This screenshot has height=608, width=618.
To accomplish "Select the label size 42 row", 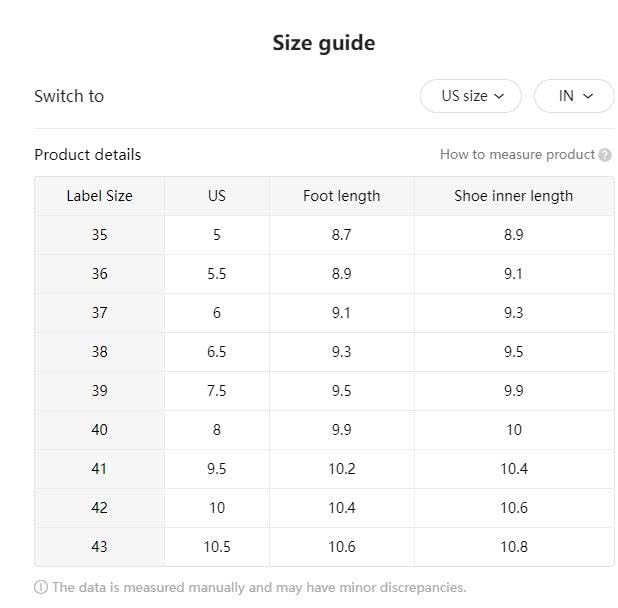I will click(x=99, y=508).
